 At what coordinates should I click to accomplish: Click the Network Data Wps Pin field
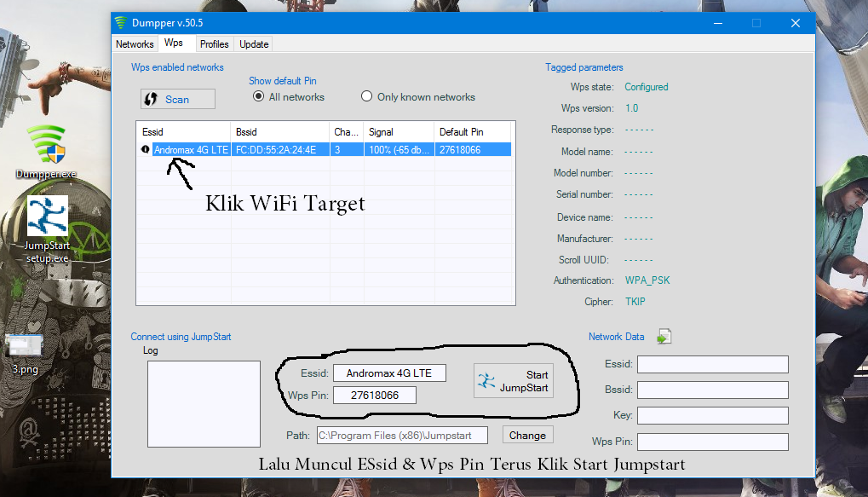712,442
